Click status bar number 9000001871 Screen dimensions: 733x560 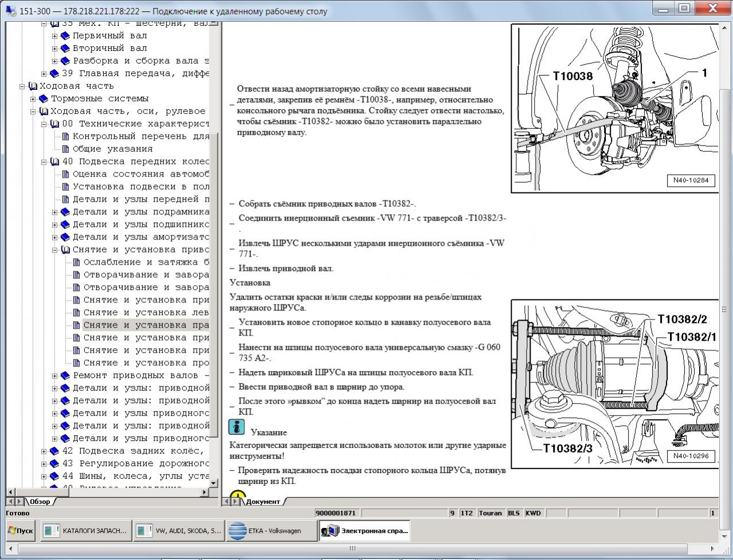point(336,513)
